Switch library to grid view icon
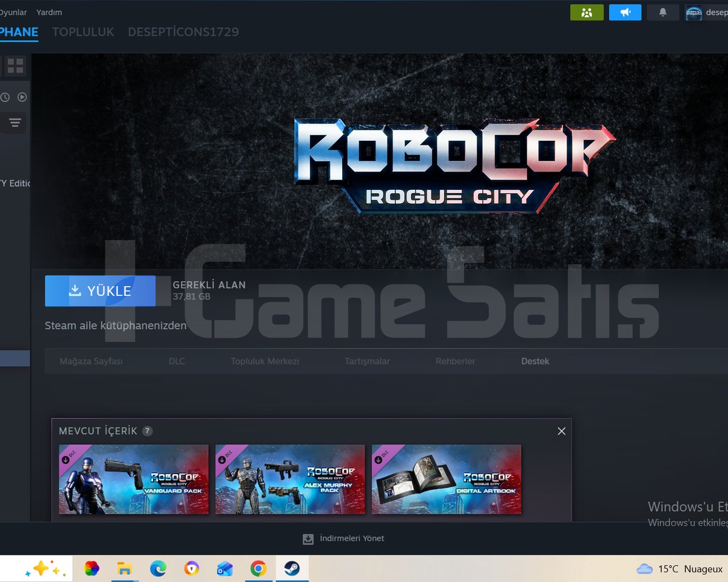 (x=16, y=65)
